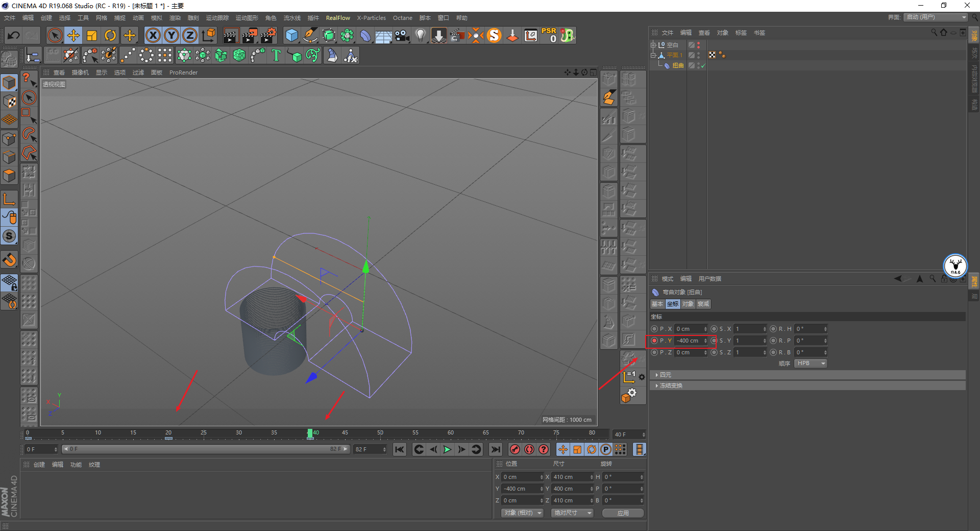Click the PSR reset icon

549,35
